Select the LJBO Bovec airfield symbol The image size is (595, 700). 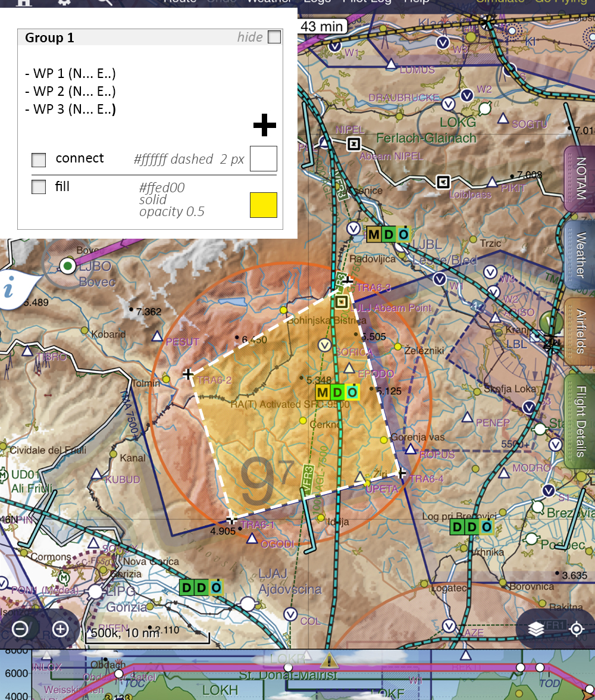pos(68,265)
